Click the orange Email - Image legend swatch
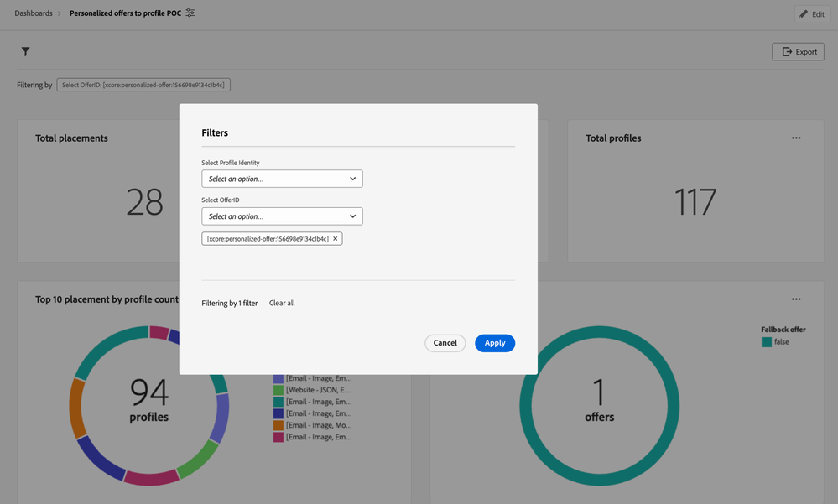 coord(278,425)
